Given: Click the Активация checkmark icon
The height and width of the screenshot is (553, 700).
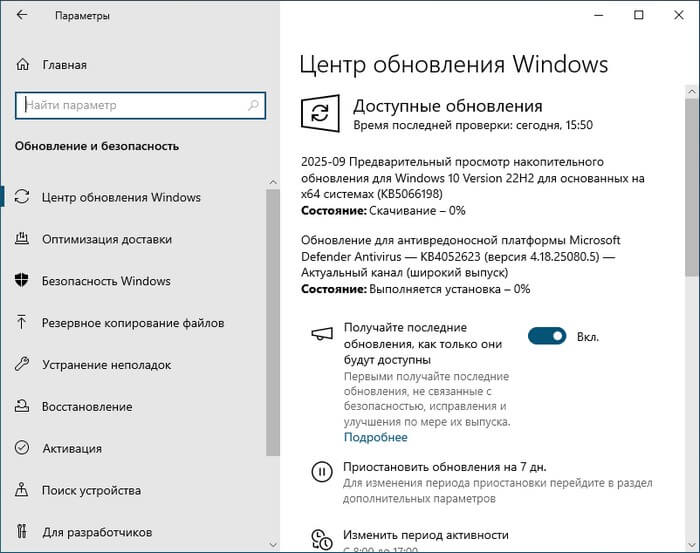Looking at the screenshot, I should (23, 449).
